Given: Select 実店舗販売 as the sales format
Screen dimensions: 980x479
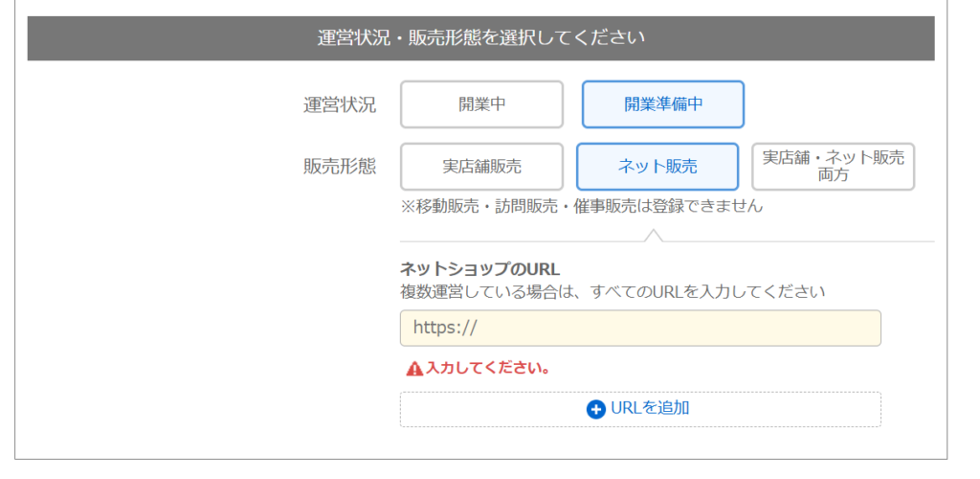Looking at the screenshot, I should [481, 167].
